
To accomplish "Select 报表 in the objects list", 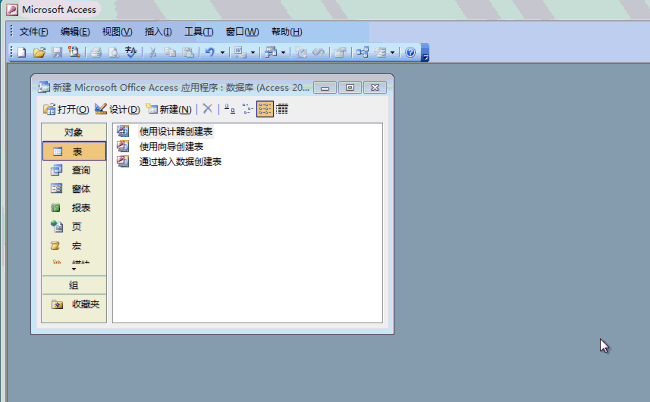I will click(74, 208).
